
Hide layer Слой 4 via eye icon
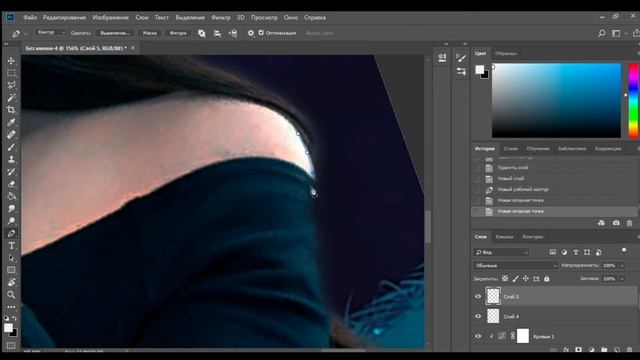(x=478, y=316)
